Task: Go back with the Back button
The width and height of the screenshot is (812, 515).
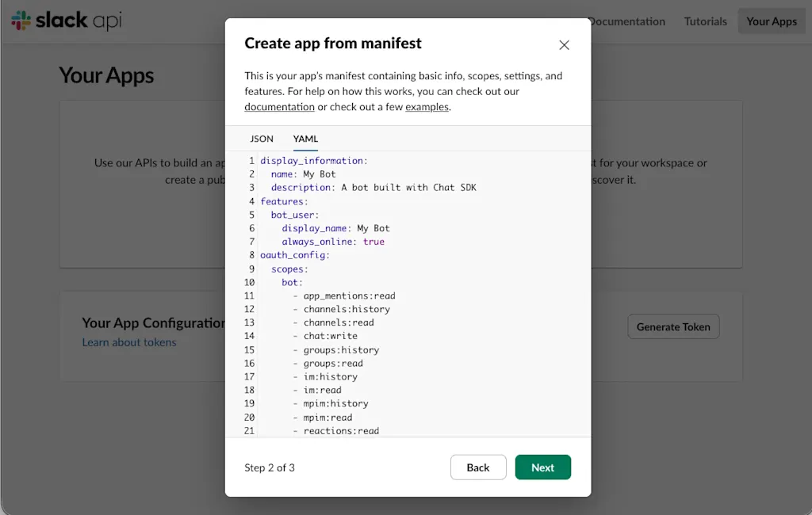Action: pos(478,467)
